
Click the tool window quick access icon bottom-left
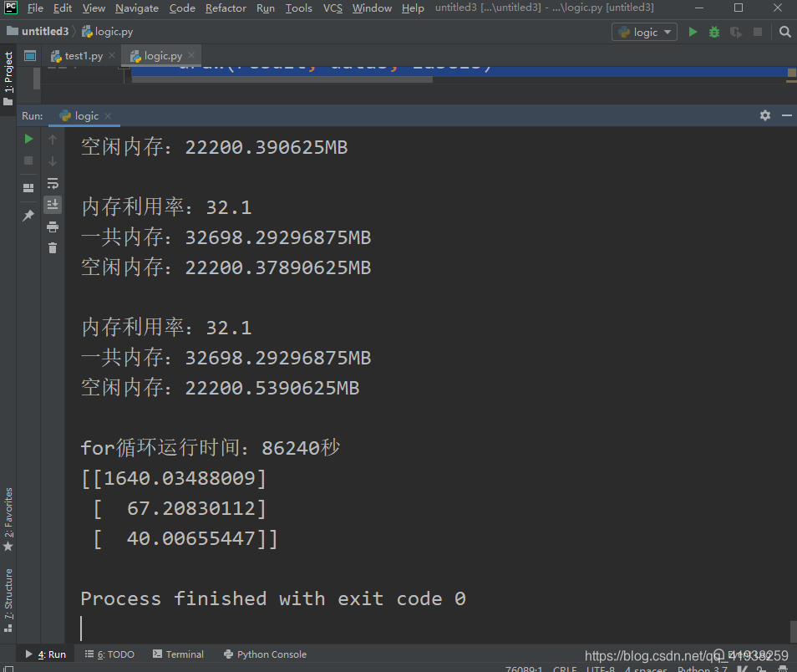[x=8, y=669]
